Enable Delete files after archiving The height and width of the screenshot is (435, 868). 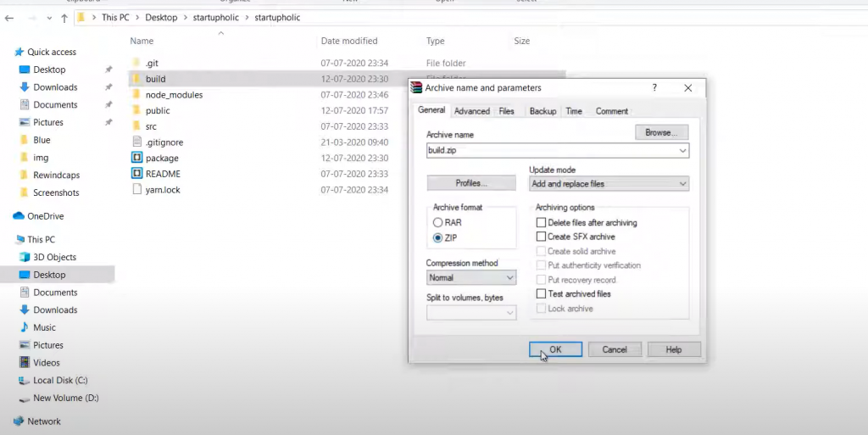[541, 223]
